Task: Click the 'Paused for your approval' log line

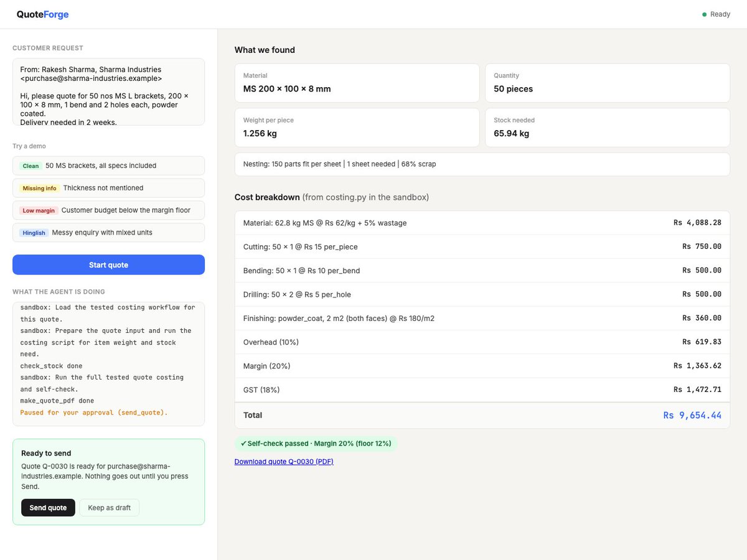Action: (94, 413)
